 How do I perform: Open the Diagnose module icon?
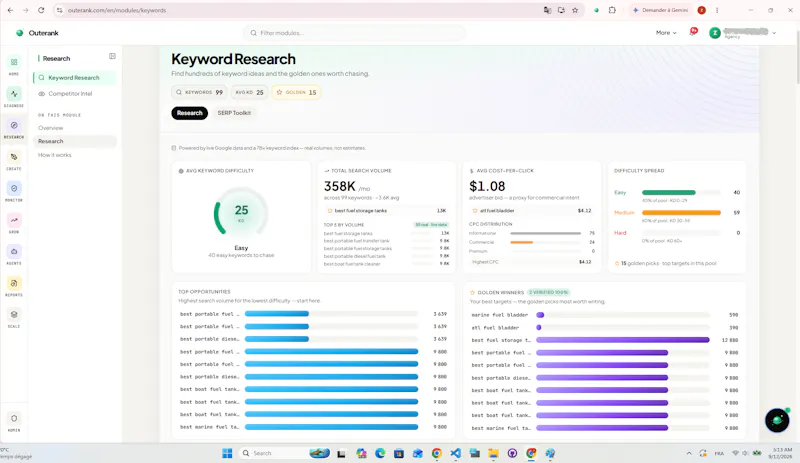tap(14, 94)
